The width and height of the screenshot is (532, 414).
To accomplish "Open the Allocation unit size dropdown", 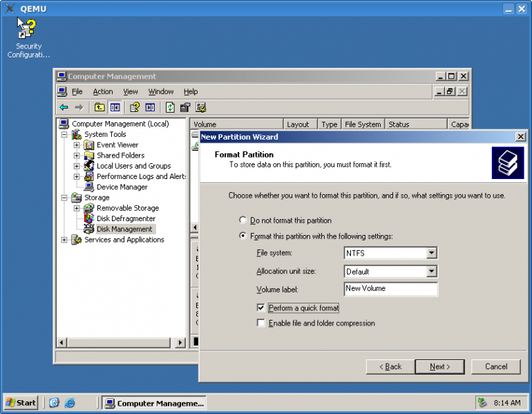I will point(432,272).
